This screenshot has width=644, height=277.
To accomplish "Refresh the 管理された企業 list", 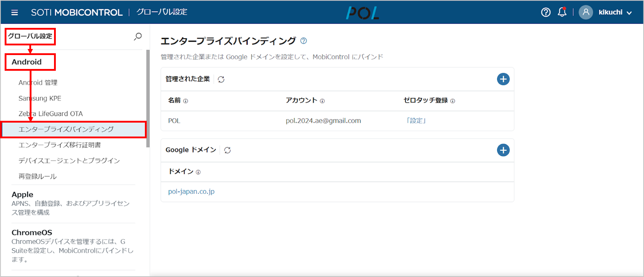I will coord(221,79).
